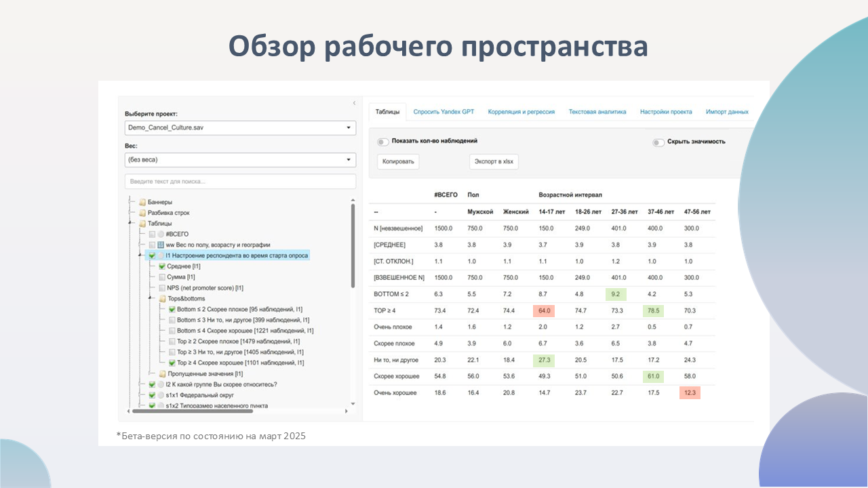Open the Вес dropdown (без веса)
The image size is (868, 488).
240,160
